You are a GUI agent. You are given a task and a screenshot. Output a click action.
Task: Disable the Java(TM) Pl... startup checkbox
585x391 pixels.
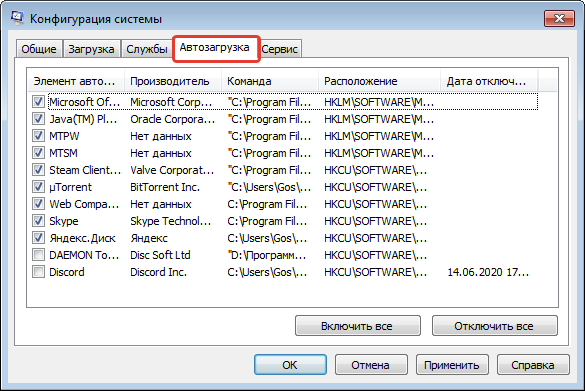click(x=38, y=119)
